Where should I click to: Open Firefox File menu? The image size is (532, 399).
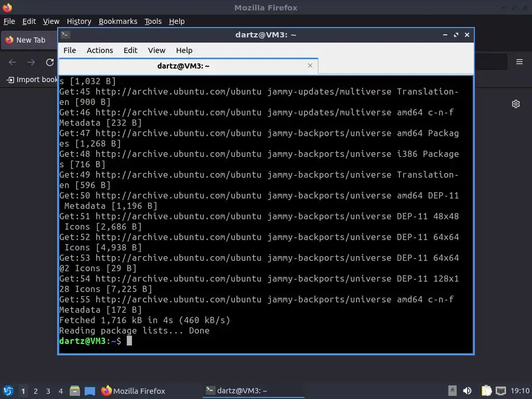point(9,21)
